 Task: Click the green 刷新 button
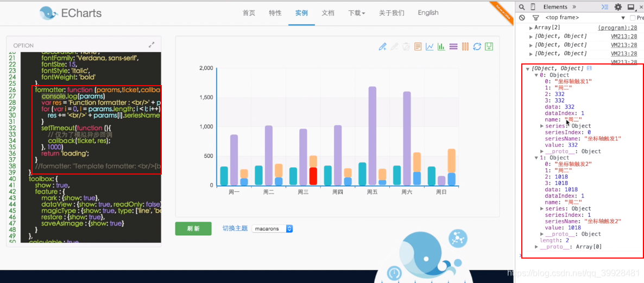(x=193, y=228)
